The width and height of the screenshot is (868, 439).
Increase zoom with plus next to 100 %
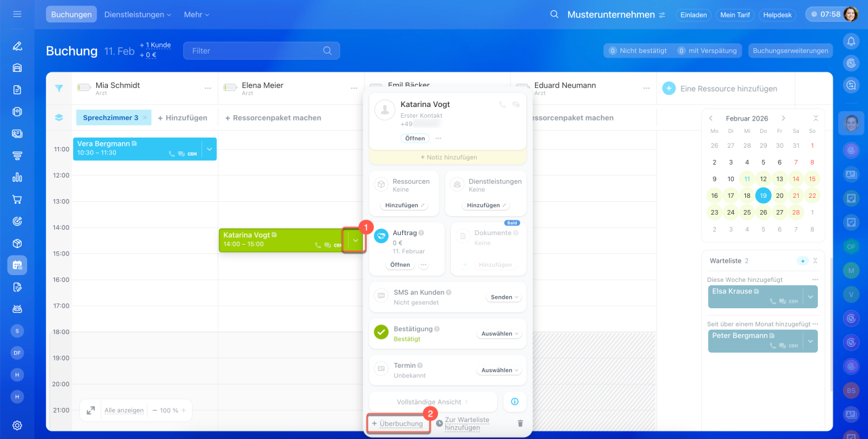183,411
